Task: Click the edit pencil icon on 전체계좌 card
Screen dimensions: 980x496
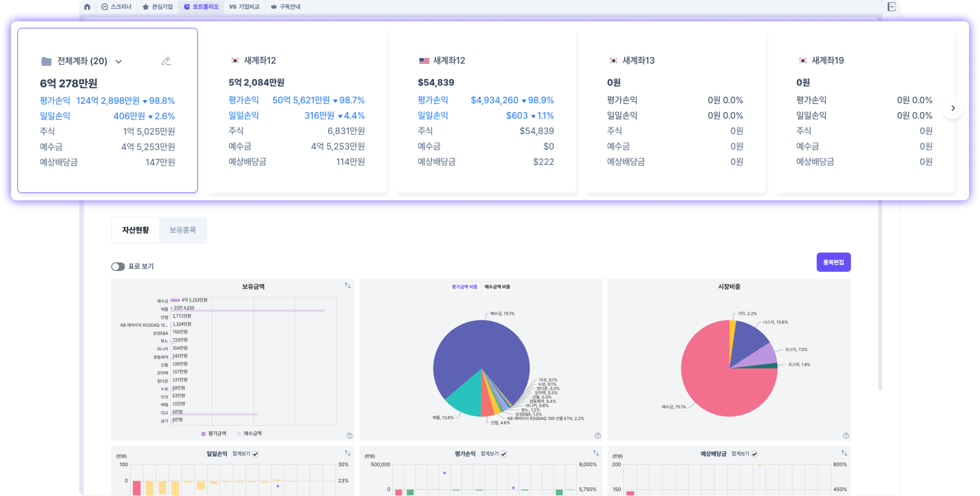Action: [166, 61]
